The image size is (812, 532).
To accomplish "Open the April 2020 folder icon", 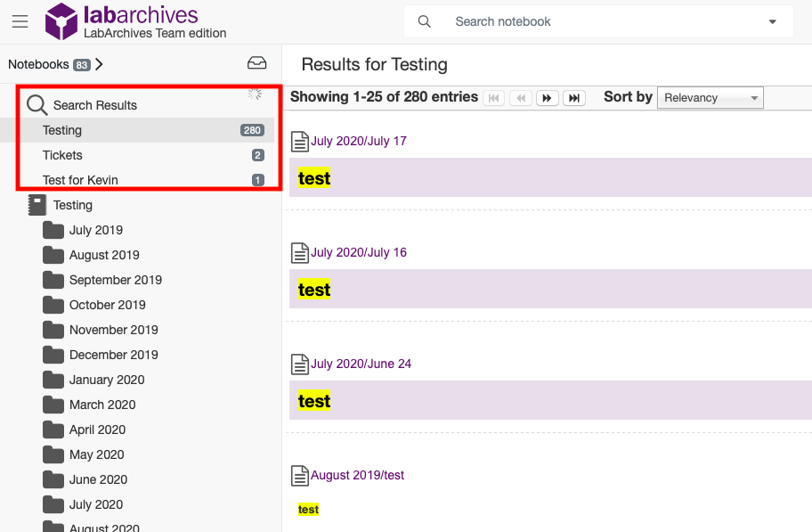I will (53, 430).
